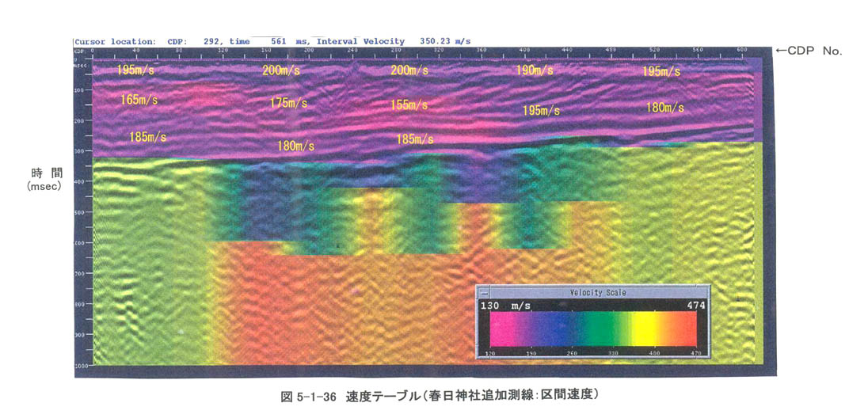Click the 400 mark on CDP axis
The height and width of the screenshot is (418, 868).
click(x=523, y=50)
